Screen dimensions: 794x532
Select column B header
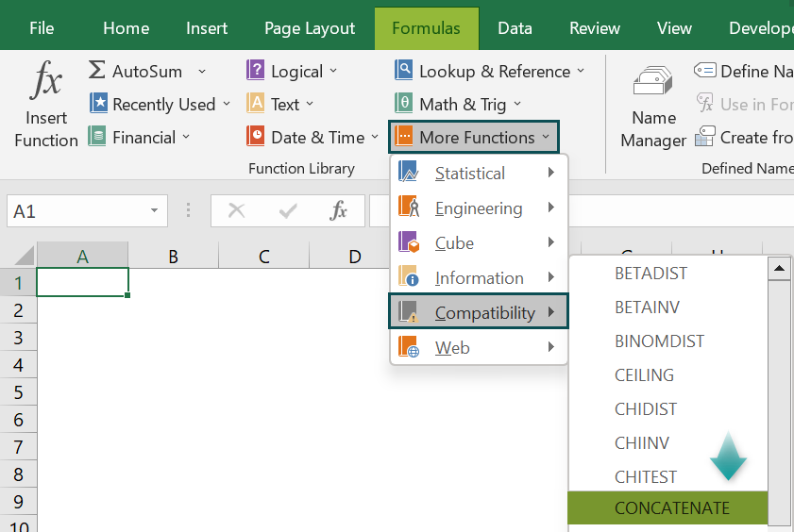[173, 256]
